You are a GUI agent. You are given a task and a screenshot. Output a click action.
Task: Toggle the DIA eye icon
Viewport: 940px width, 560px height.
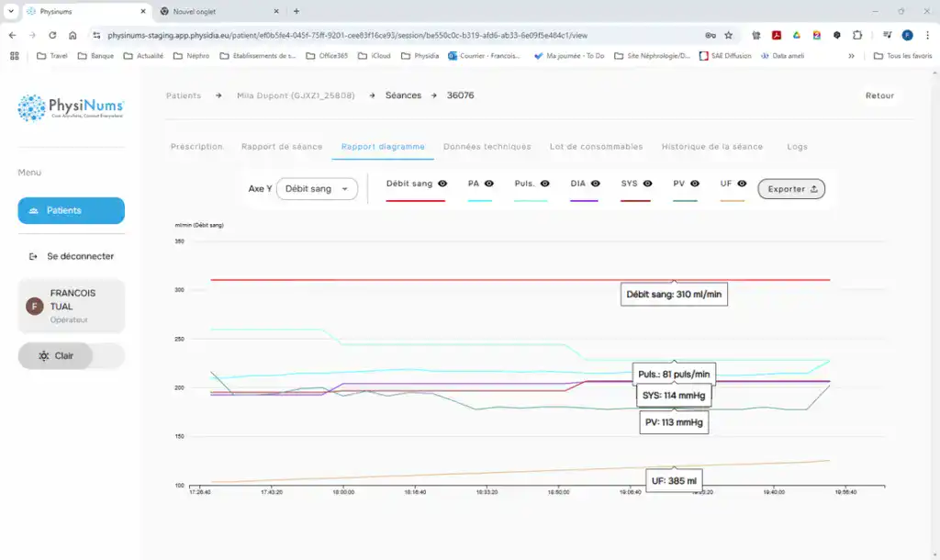[595, 184]
